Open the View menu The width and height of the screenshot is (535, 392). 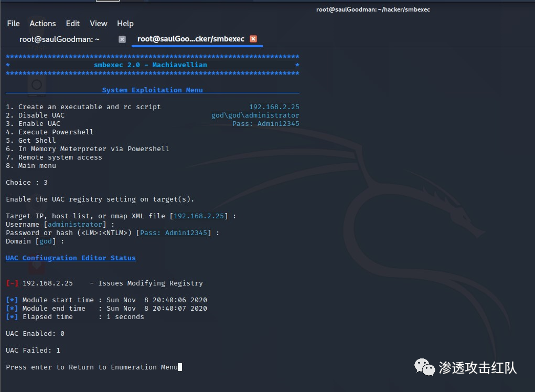pos(98,24)
